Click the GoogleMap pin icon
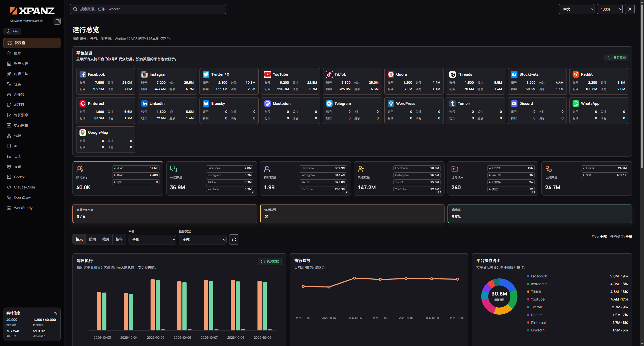This screenshot has width=644, height=346. [x=83, y=132]
